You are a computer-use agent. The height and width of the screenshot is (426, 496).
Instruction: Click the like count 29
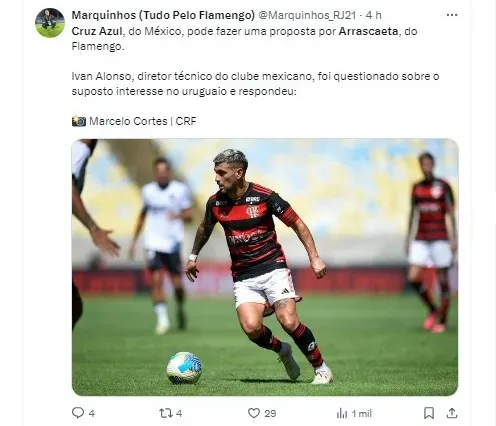[270, 414]
